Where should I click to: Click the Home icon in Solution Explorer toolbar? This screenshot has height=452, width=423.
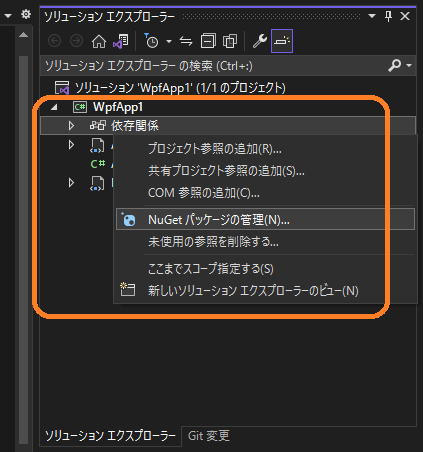[99, 41]
